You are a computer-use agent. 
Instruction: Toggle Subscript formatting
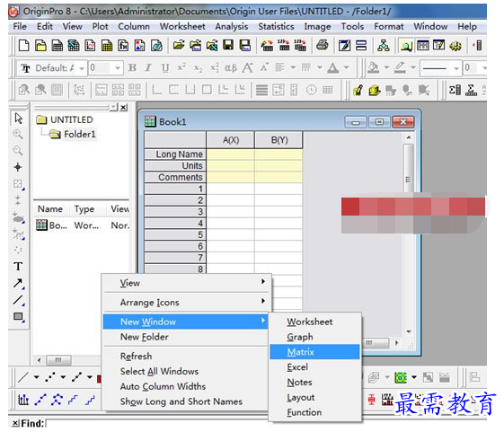pyautogui.click(x=198, y=68)
